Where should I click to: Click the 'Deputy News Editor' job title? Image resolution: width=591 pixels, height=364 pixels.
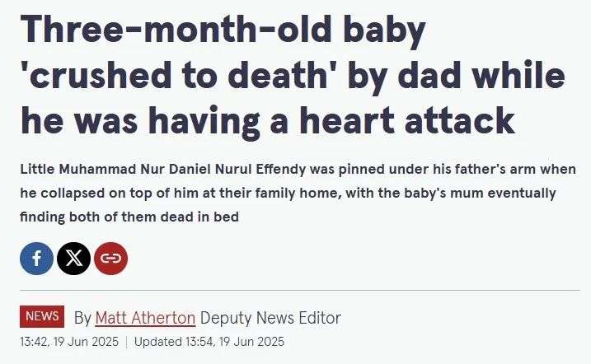270,318
